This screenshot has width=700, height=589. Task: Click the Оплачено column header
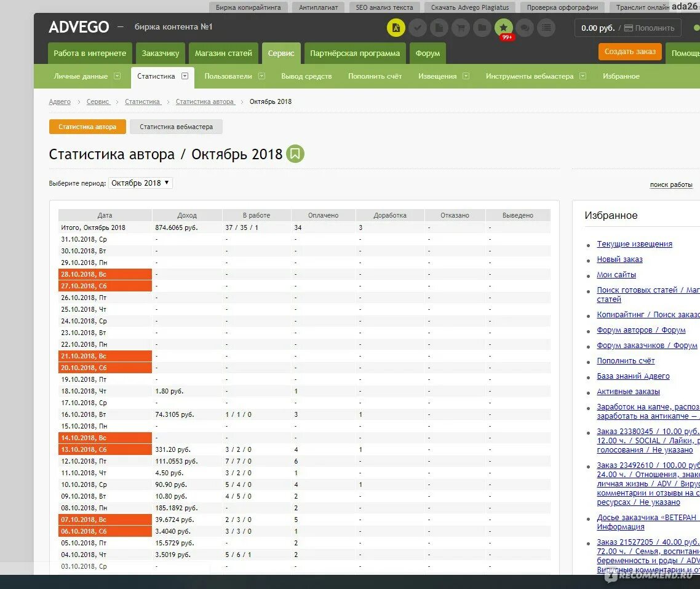coord(323,215)
